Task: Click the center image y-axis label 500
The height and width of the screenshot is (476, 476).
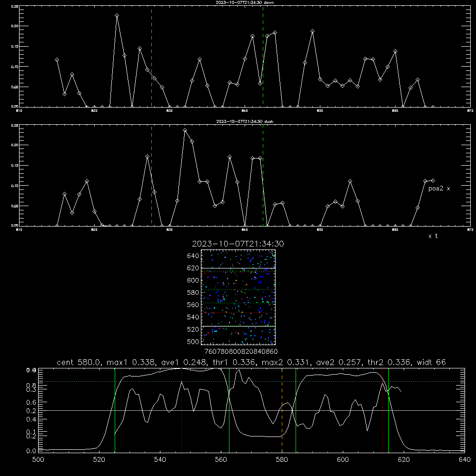Action: point(193,342)
